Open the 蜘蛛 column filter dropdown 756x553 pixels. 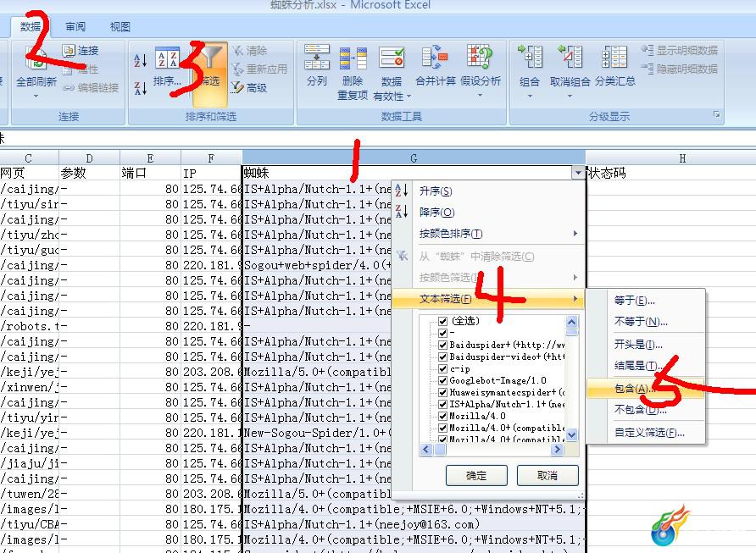(x=578, y=173)
